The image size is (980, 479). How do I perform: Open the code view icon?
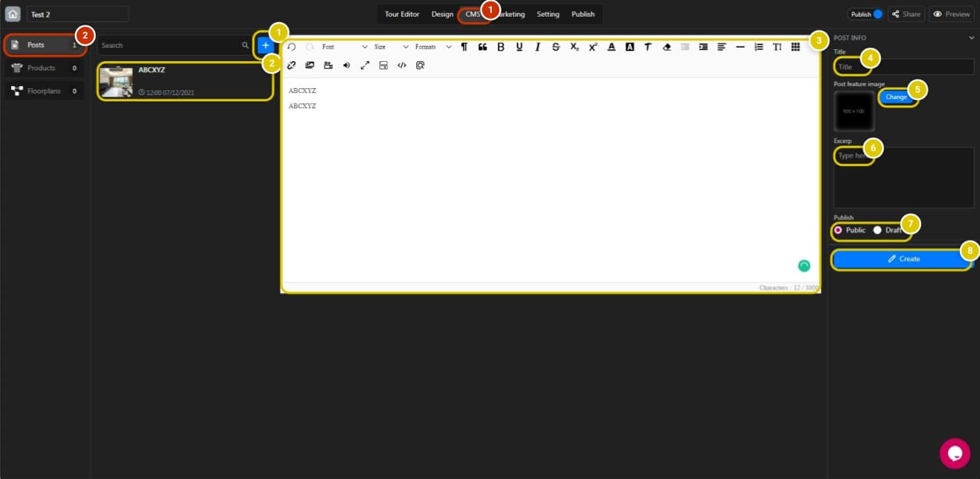[402, 65]
